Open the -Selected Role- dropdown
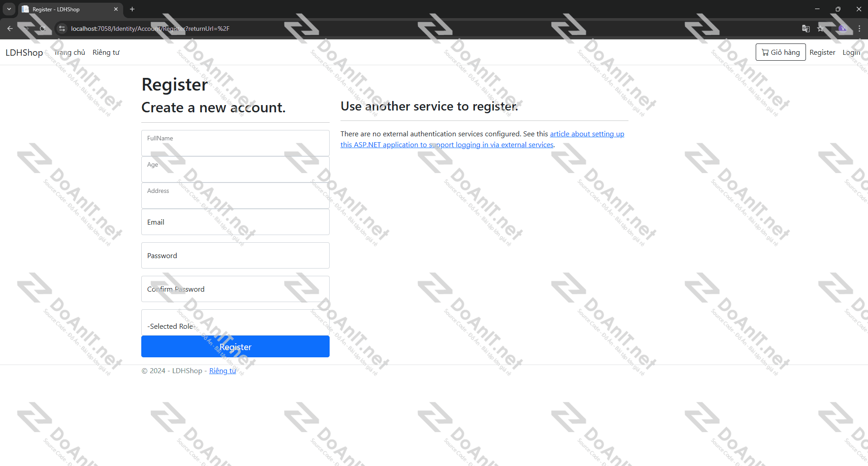This screenshot has height=466, width=868. (x=235, y=322)
